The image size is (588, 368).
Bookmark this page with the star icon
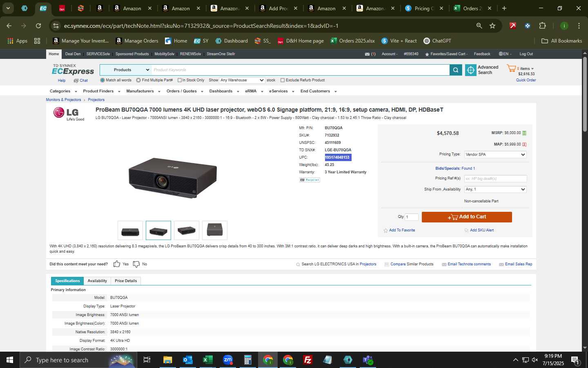492,26
